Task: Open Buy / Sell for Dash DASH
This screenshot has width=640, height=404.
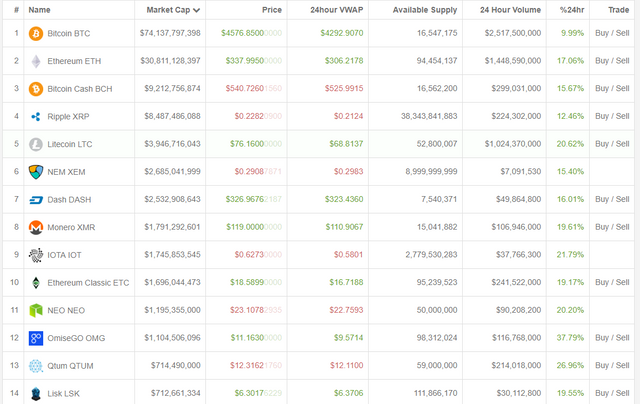Action: coord(612,200)
